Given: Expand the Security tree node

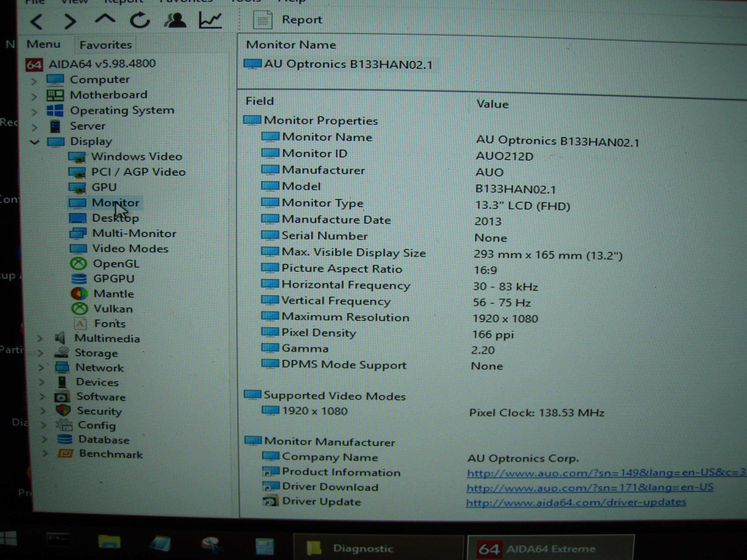Looking at the screenshot, I should pos(43,411).
